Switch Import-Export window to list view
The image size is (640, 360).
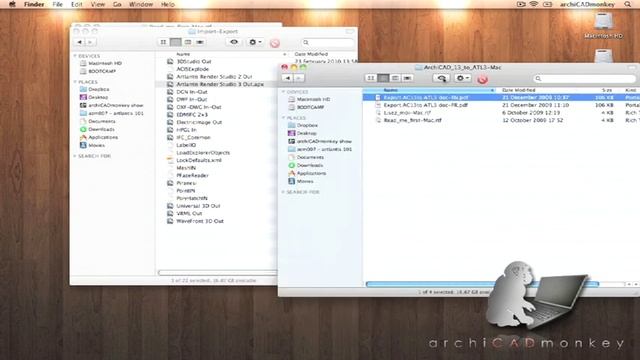(176, 42)
